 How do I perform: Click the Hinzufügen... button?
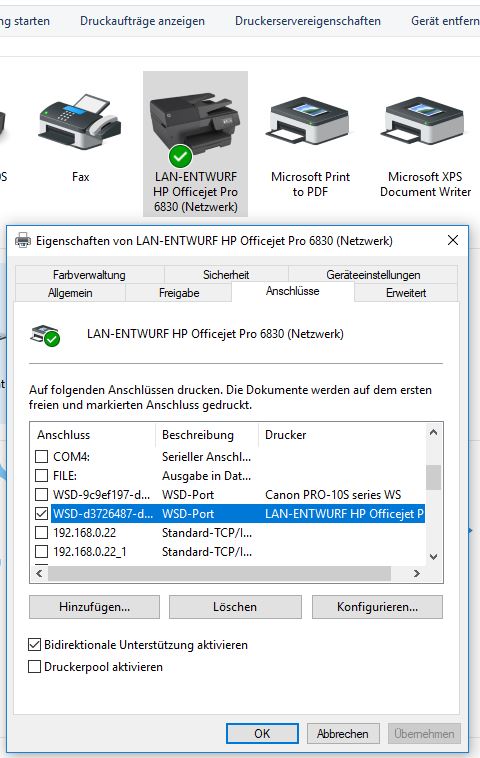click(94, 607)
